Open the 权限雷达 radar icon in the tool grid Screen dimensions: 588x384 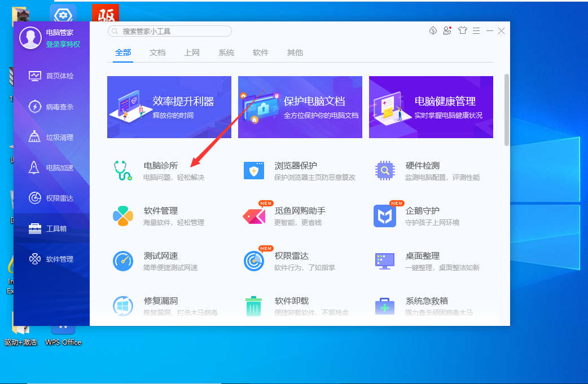click(254, 261)
